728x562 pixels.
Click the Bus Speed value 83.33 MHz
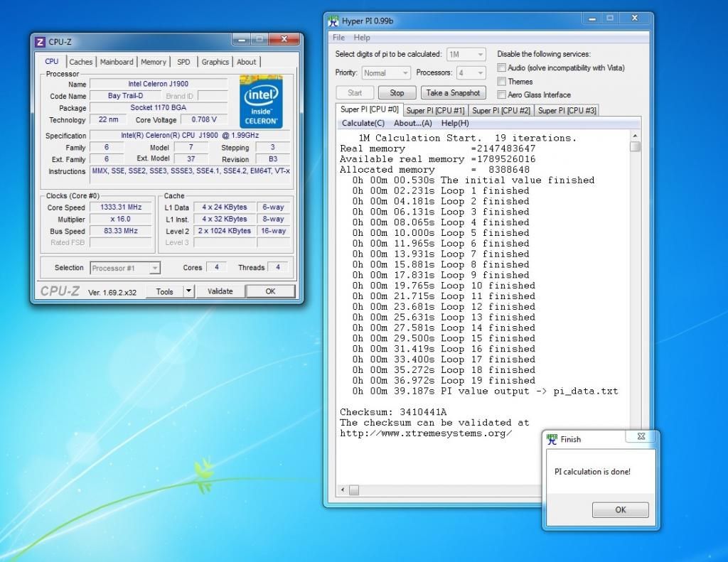pos(121,231)
